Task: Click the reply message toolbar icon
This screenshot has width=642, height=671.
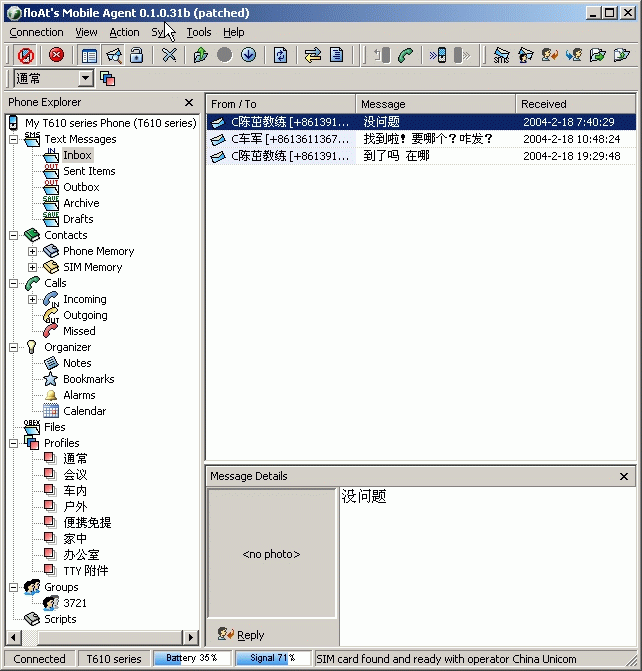Action: pyautogui.click(x=550, y=55)
